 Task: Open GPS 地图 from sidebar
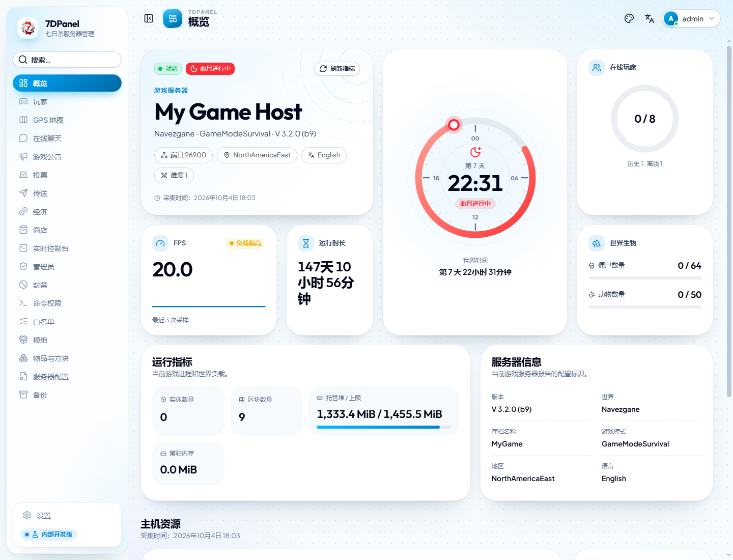pyautogui.click(x=67, y=120)
